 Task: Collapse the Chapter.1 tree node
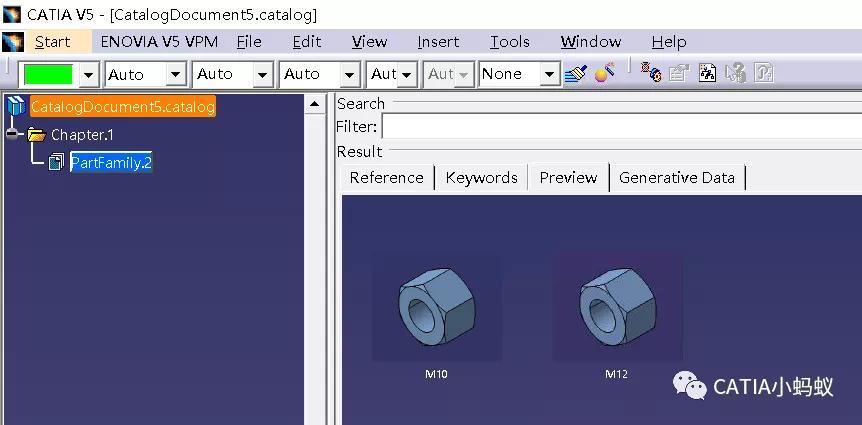12,134
